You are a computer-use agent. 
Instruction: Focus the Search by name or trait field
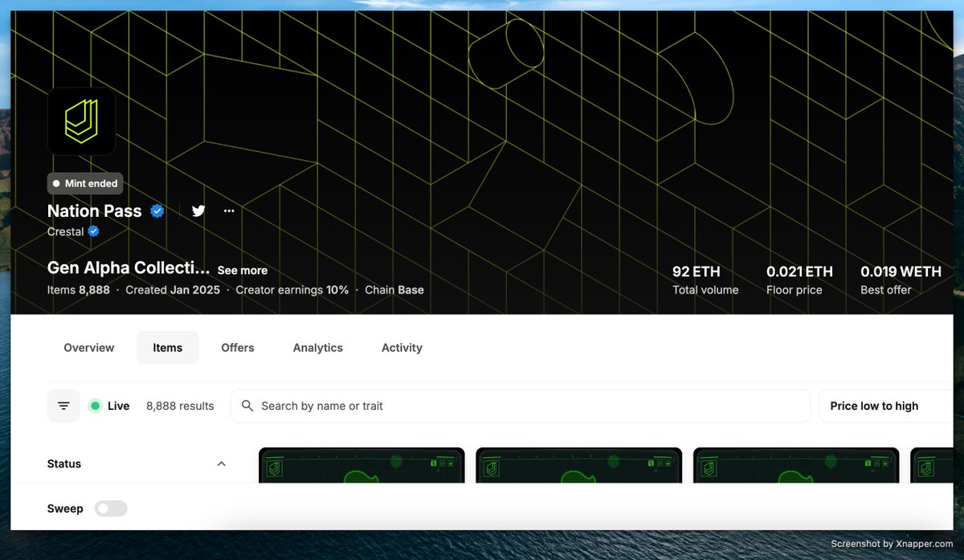click(x=521, y=406)
